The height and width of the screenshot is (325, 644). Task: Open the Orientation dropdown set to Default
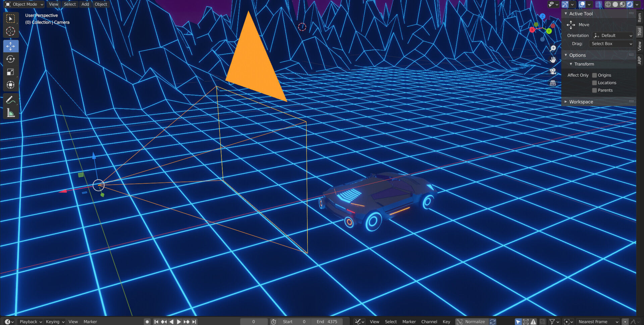(612, 35)
